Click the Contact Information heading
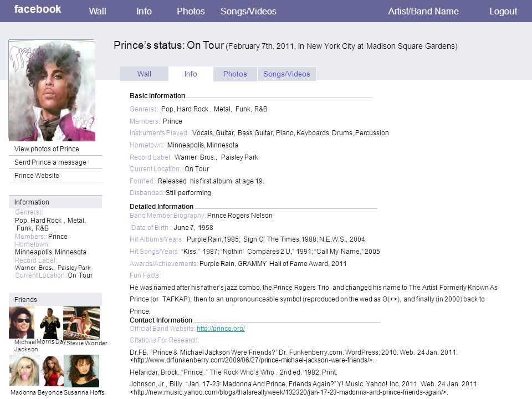532x399 pixels. (161, 320)
